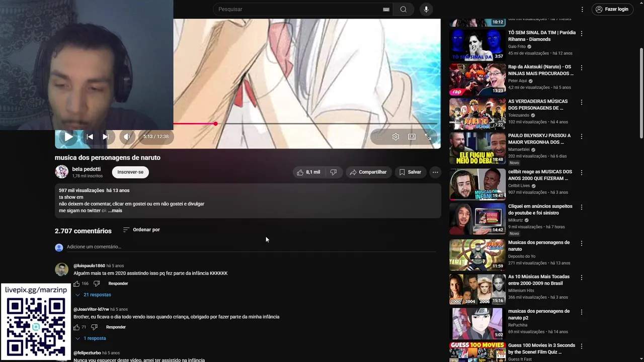Expand the 1 resposta reply thread
The image size is (644, 362).
(x=91, y=338)
